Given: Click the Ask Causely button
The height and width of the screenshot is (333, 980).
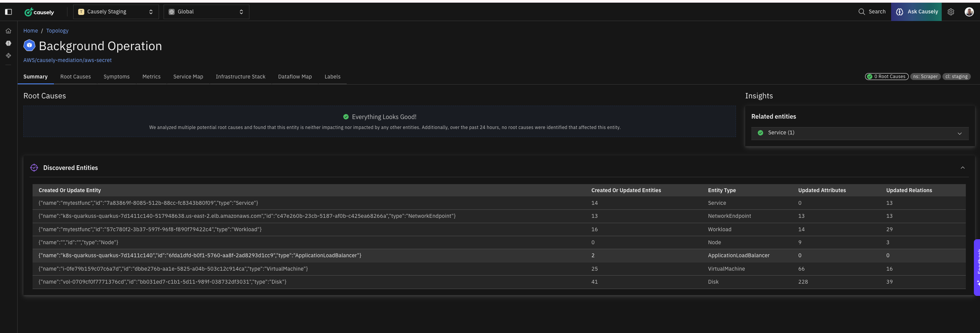Looking at the screenshot, I should 916,12.
